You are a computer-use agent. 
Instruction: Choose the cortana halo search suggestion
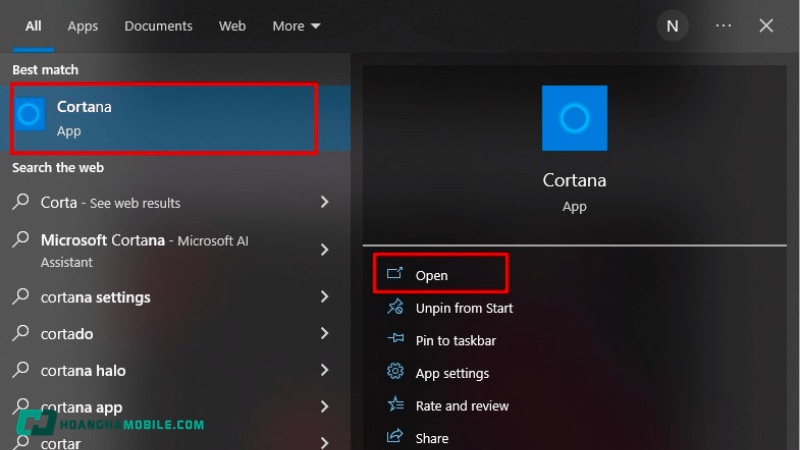[83, 370]
